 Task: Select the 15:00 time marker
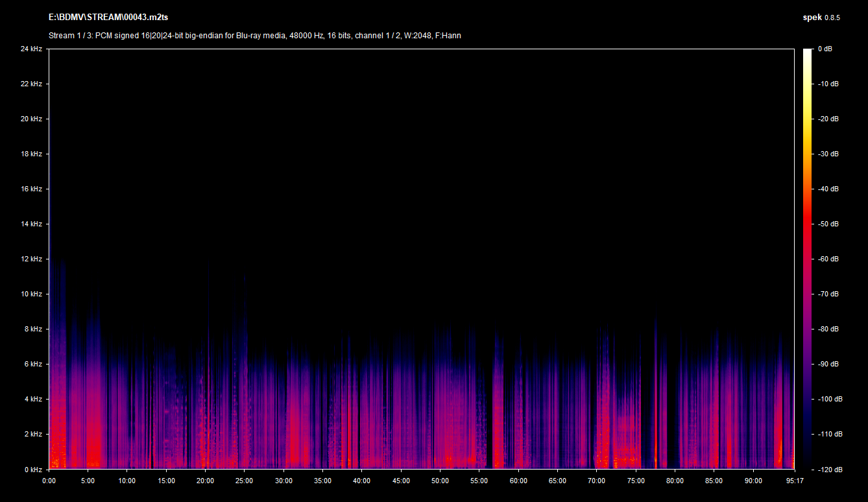click(166, 481)
